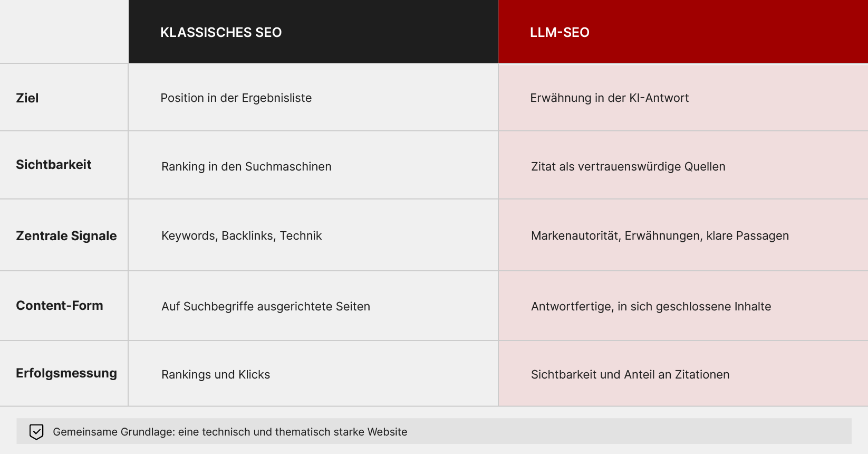Select the KLASSISCHES SEO column header
This screenshot has width=868, height=454.
(313, 32)
